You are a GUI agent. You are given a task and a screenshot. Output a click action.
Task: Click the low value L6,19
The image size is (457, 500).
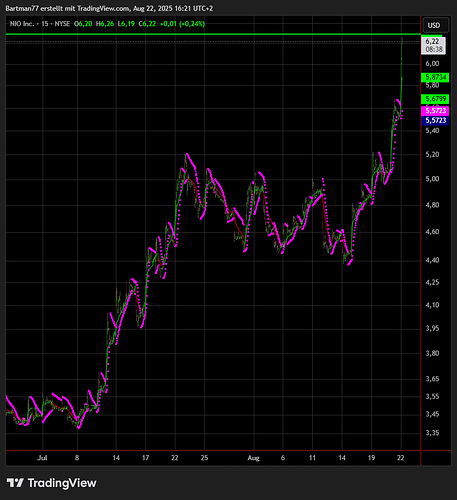126,24
